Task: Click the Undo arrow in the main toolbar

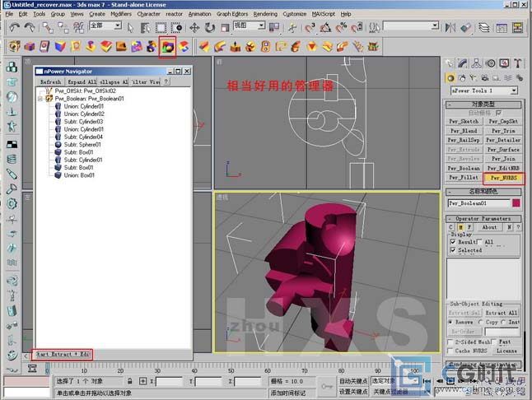Action: 13,27
